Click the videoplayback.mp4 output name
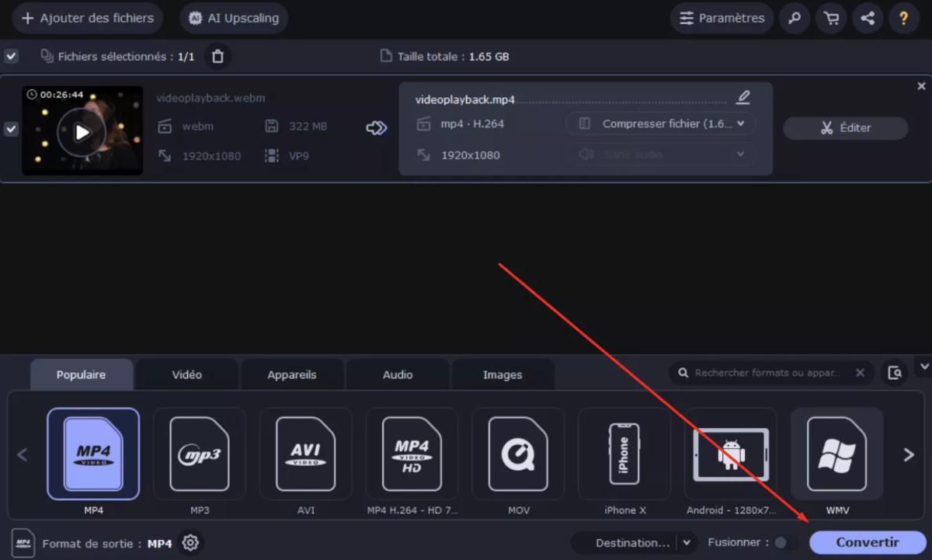The width and height of the screenshot is (932, 560). click(x=465, y=100)
